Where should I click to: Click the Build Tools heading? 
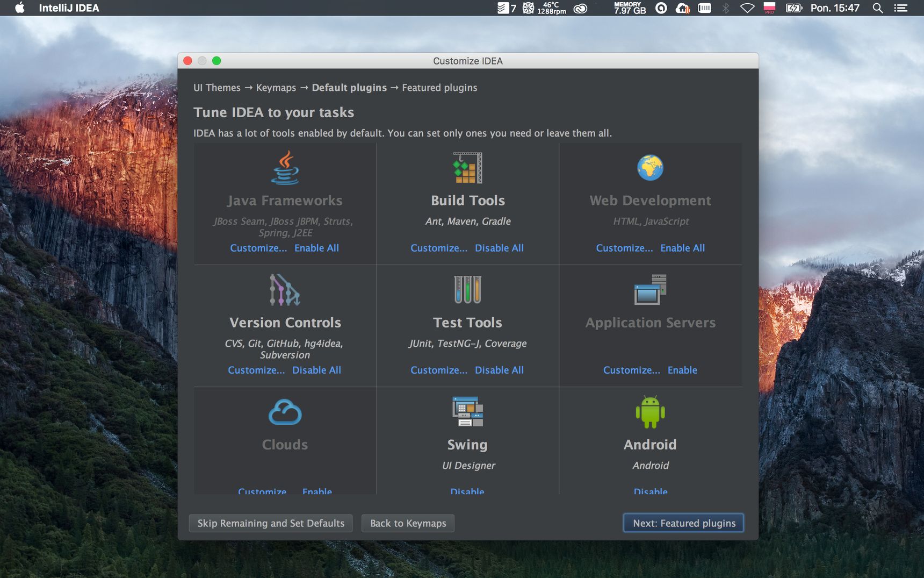pyautogui.click(x=468, y=201)
